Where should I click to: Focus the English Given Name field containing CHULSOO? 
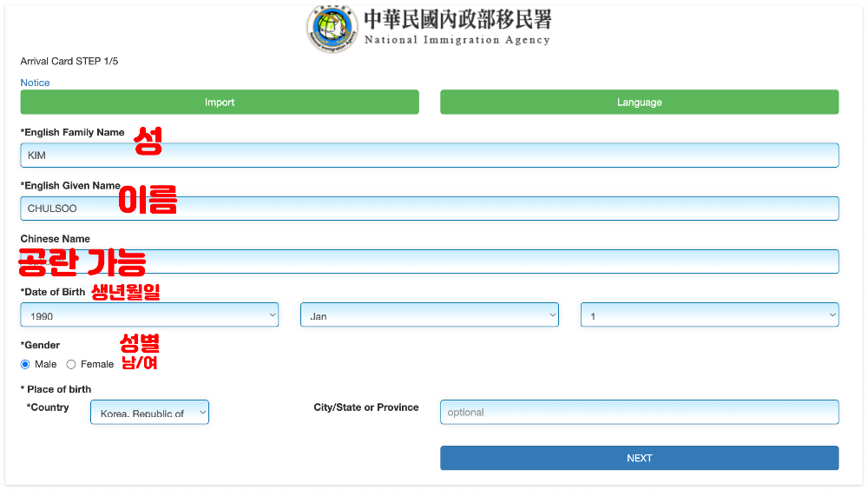tap(430, 209)
